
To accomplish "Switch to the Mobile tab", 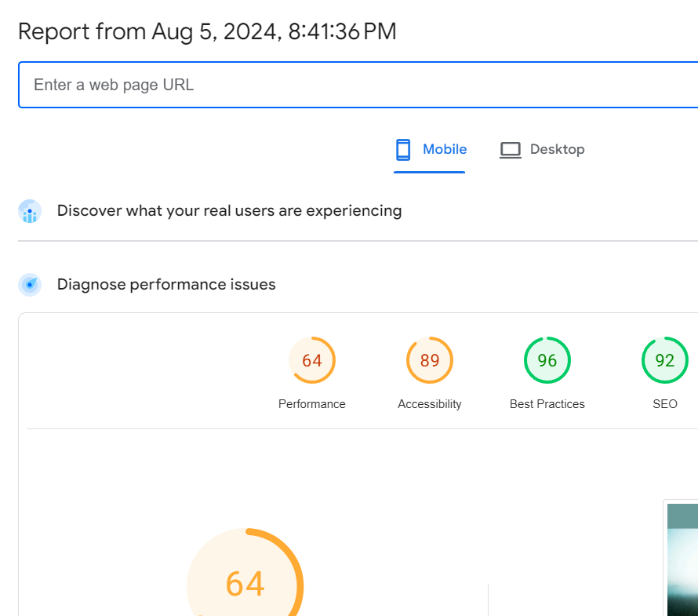I will pos(430,150).
